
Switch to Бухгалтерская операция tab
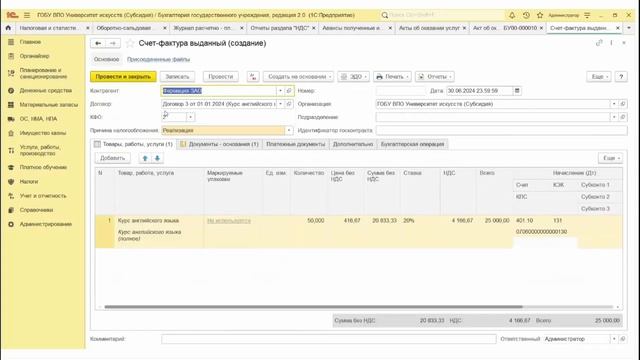pyautogui.click(x=412, y=144)
